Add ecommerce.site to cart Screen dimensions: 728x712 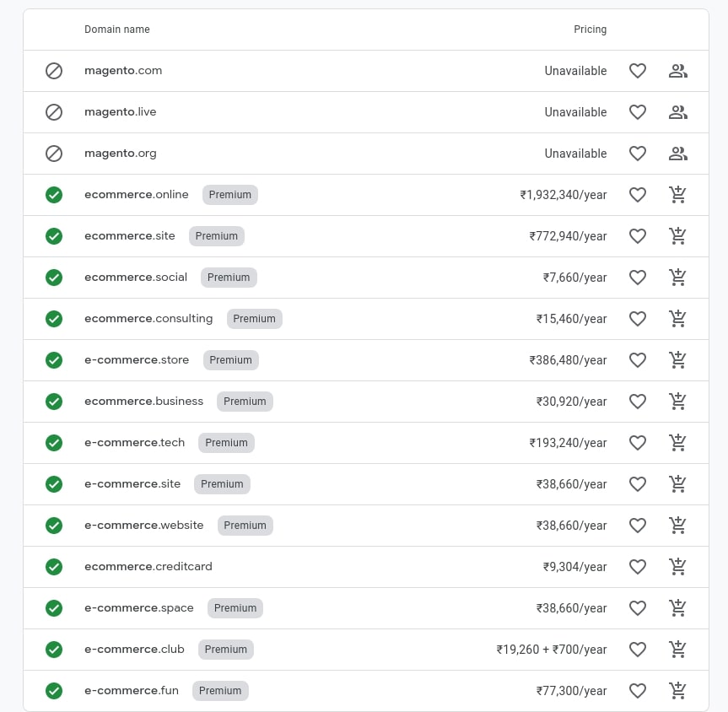[678, 236]
